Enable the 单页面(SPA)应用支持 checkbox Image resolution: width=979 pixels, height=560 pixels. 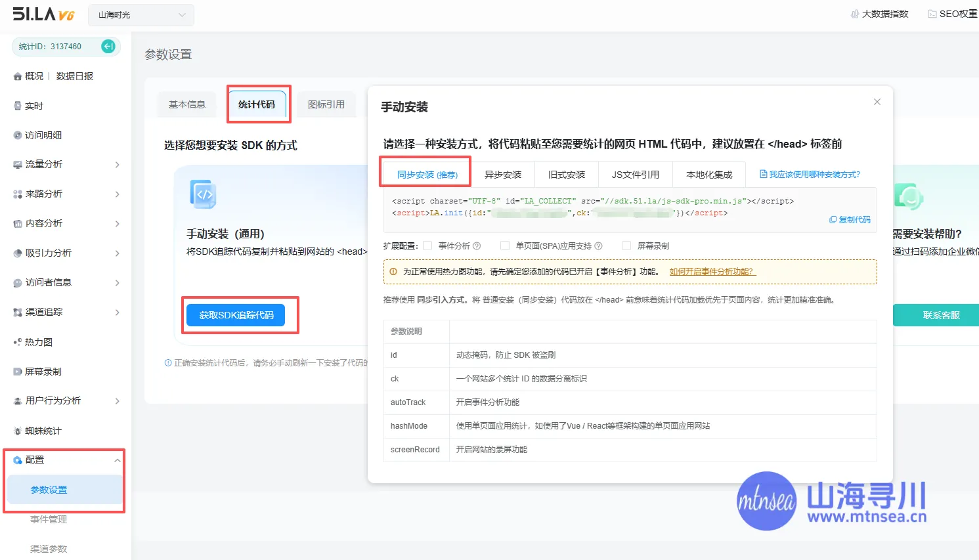pos(505,246)
